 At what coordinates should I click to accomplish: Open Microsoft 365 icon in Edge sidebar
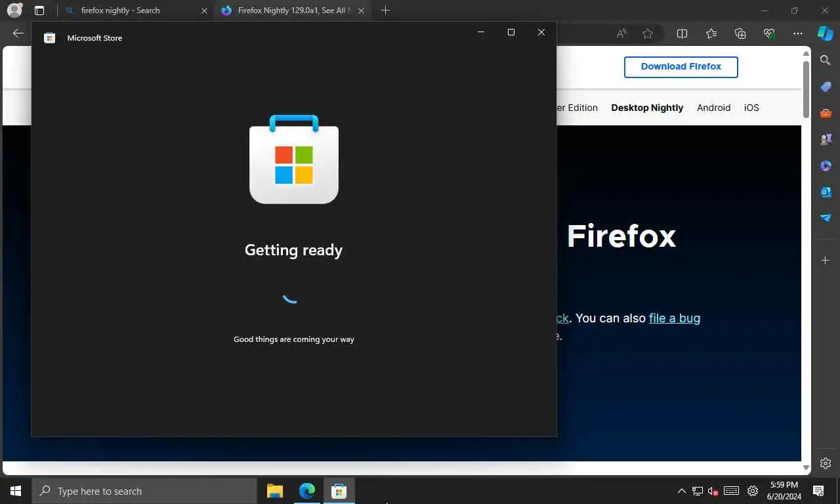tap(826, 165)
